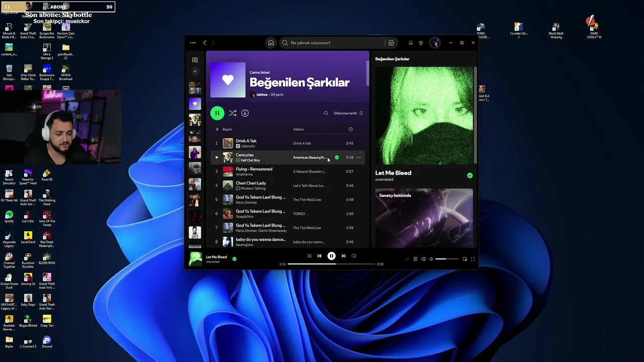Open the artist link 'Fall Out Boy'
Viewport: 644px width, 362px height.
250,160
